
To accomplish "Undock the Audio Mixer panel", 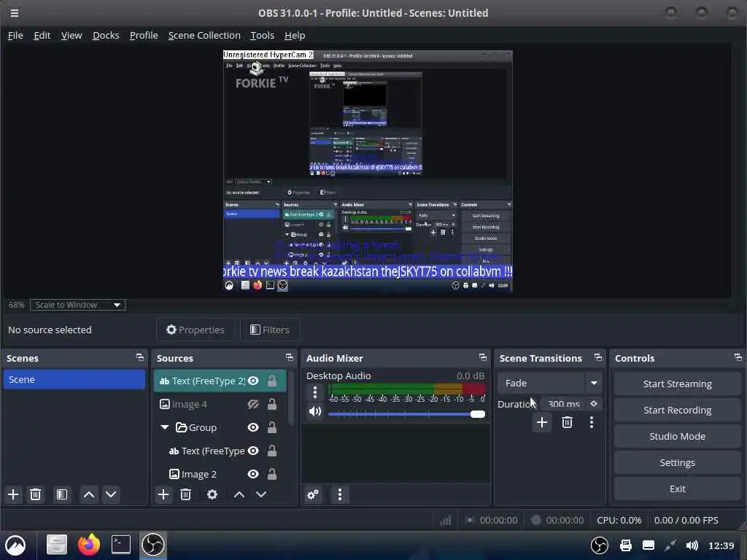I will [483, 357].
